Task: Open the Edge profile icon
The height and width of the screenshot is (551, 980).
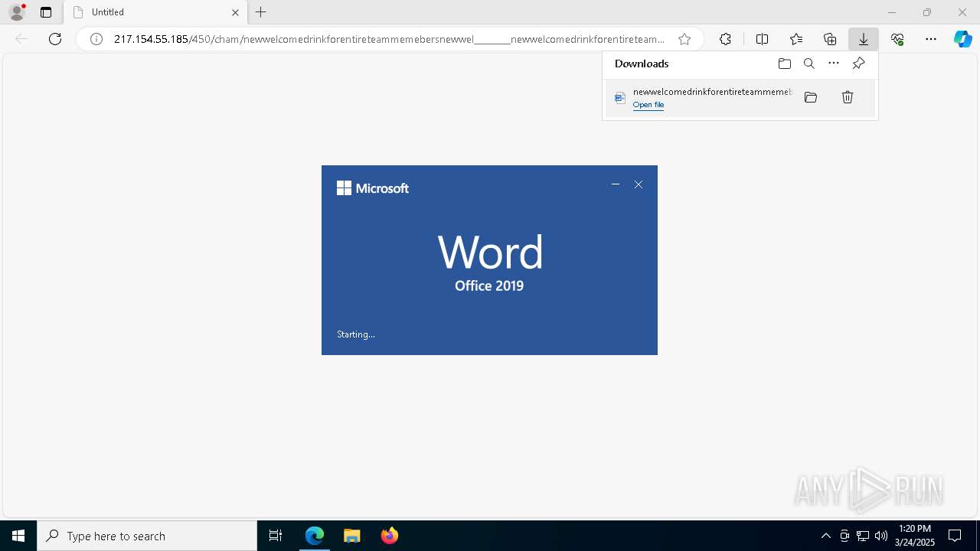Action: [x=16, y=12]
